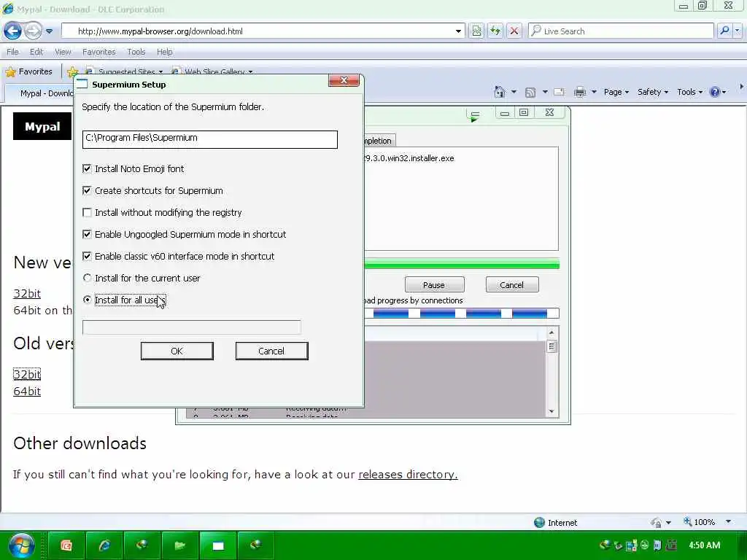Viewport: 747px width, 560px height.
Task: Open zoom level 100% dropdown
Action: tap(729, 522)
